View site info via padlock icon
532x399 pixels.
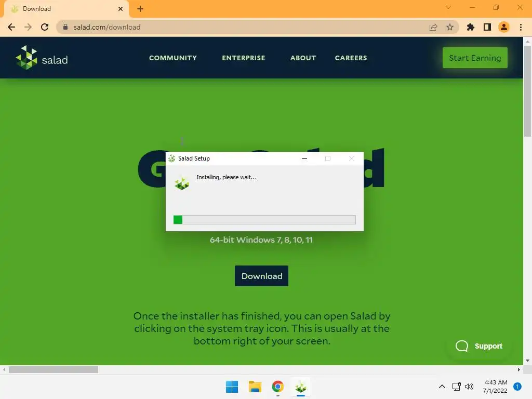tap(65, 27)
